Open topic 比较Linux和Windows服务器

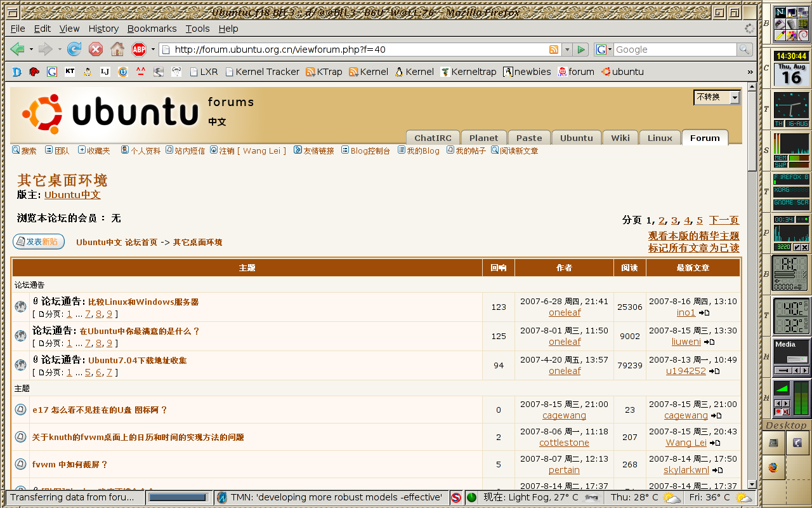[143, 302]
